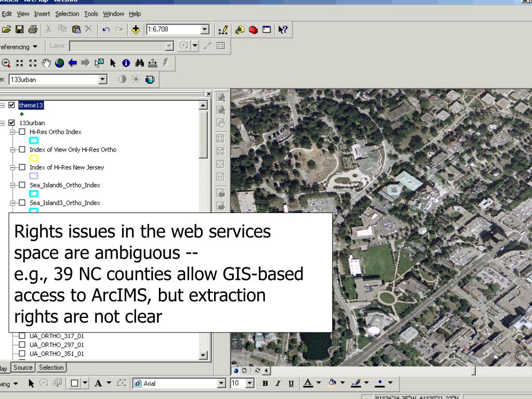Save the map using the floppy disk icon
This screenshot has width=532, height=399.
20,30
